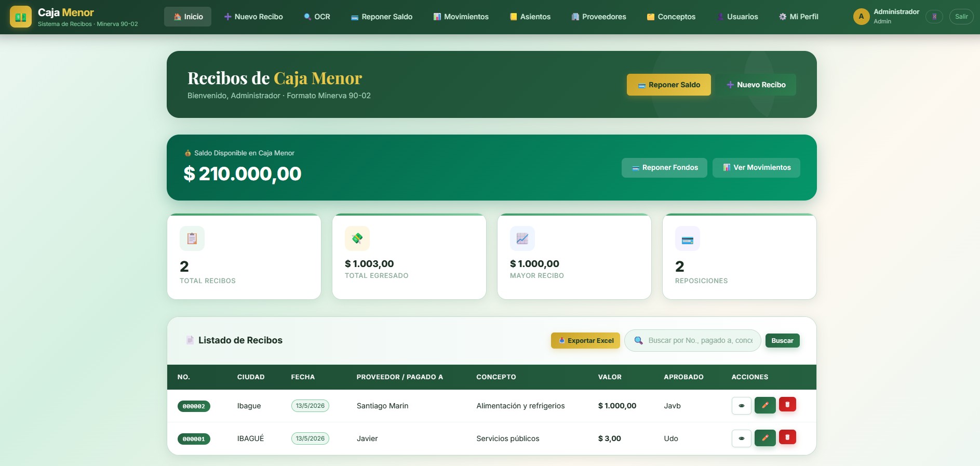
Task: Select Reponer Saldo in the top navigation
Action: pos(382,17)
